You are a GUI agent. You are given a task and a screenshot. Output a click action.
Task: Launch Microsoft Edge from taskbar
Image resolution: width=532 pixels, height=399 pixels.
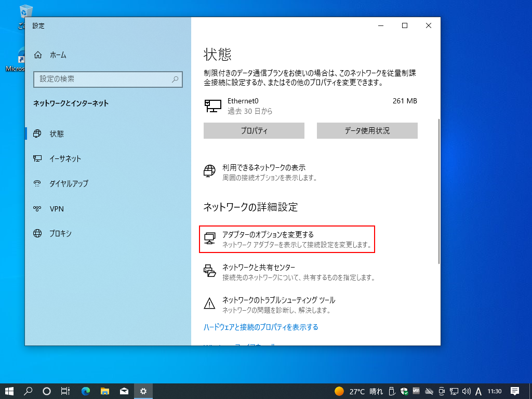86,391
